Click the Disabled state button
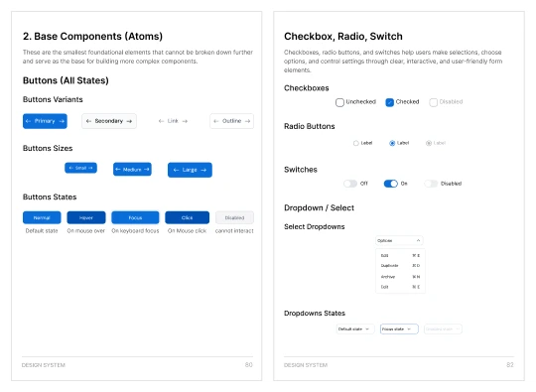Screen dimensions: 536x392 coord(234,217)
